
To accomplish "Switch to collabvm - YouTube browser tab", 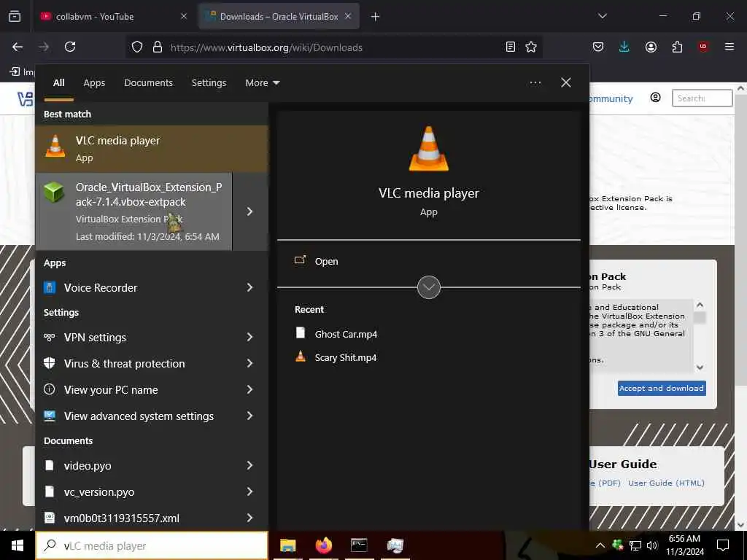I will coord(113,16).
